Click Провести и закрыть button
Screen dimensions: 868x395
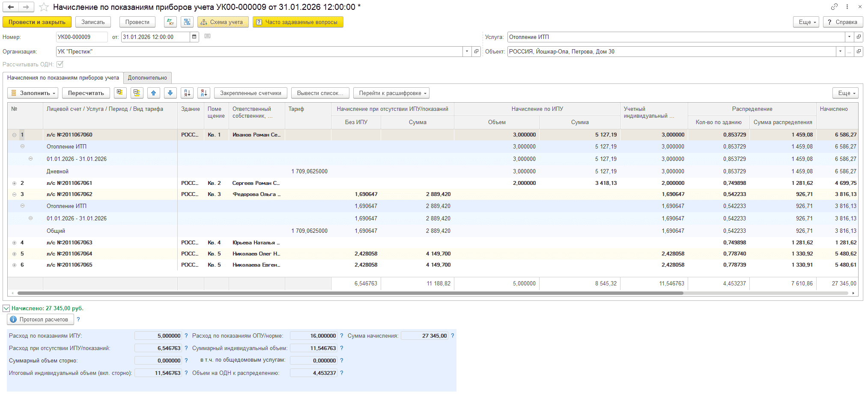click(x=37, y=22)
